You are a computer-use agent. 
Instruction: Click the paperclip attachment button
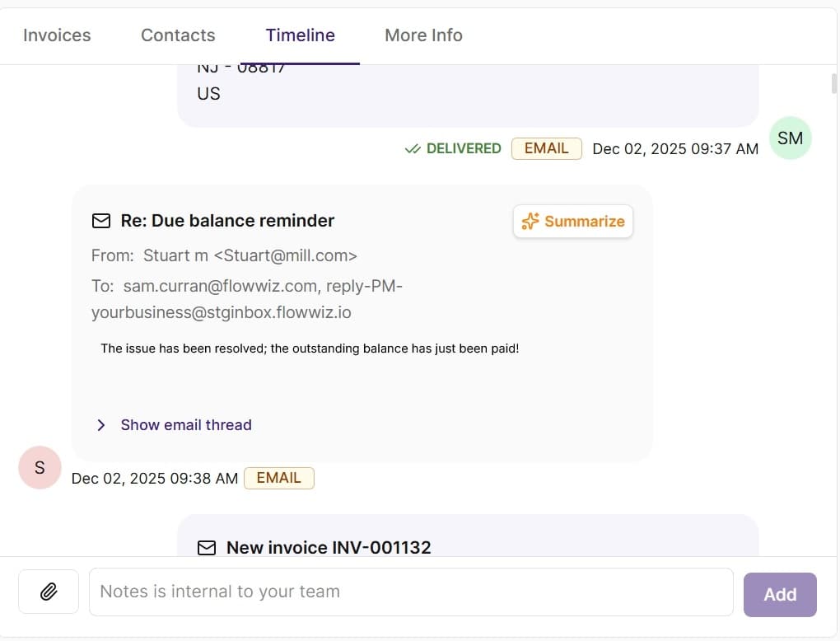coord(49,592)
